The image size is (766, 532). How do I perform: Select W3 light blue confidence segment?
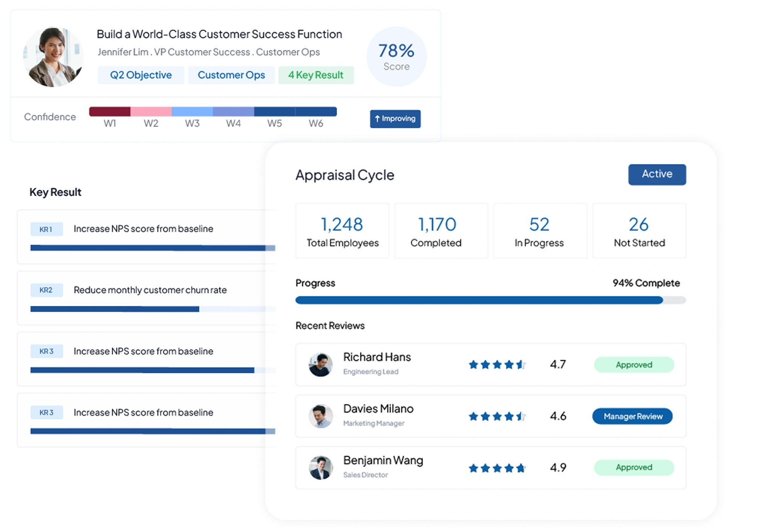point(192,111)
